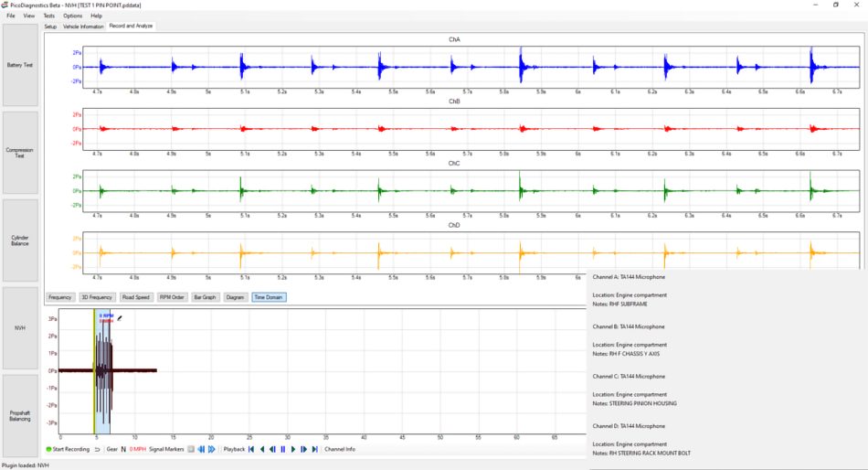This screenshot has height=470, width=868.
Task: Jump to previous signal marker
Action: click(x=201, y=449)
